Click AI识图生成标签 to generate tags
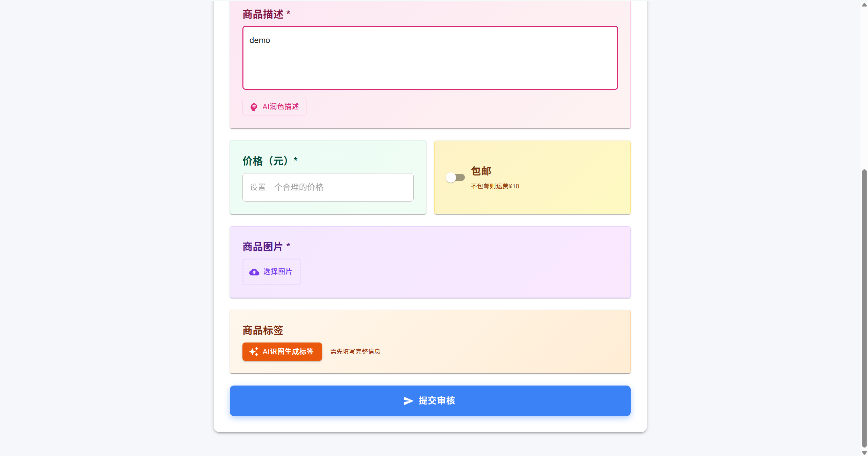 pyautogui.click(x=282, y=352)
